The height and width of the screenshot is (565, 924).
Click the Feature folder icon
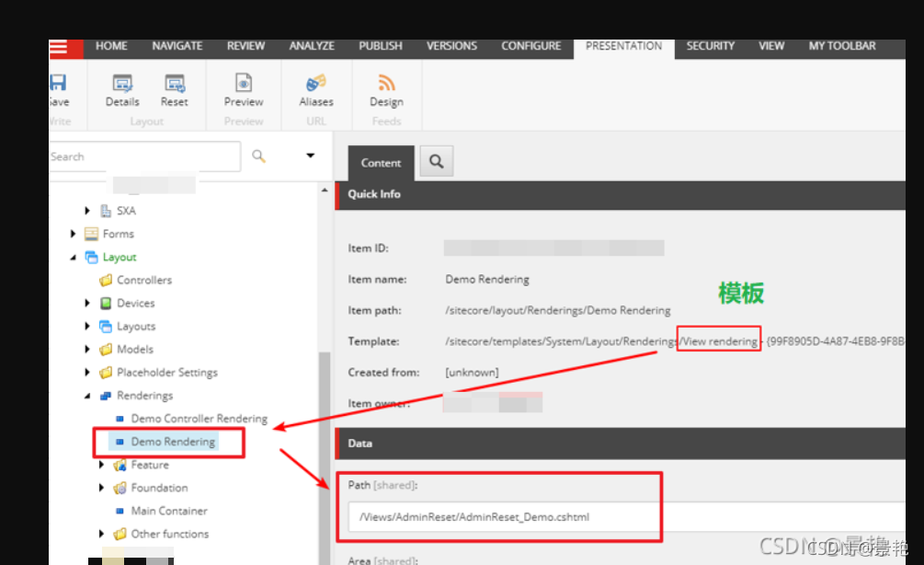(x=120, y=465)
